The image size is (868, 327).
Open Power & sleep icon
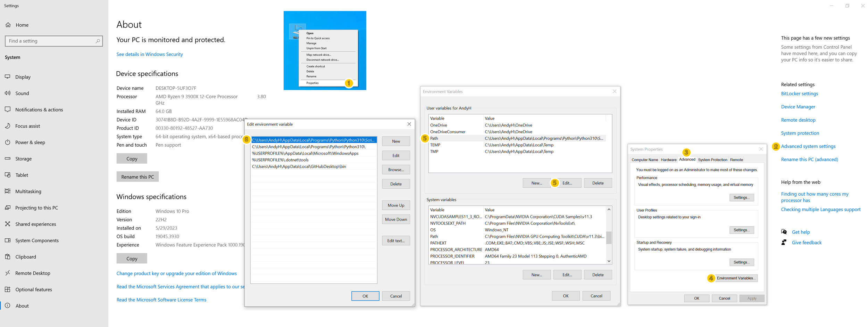(x=8, y=142)
